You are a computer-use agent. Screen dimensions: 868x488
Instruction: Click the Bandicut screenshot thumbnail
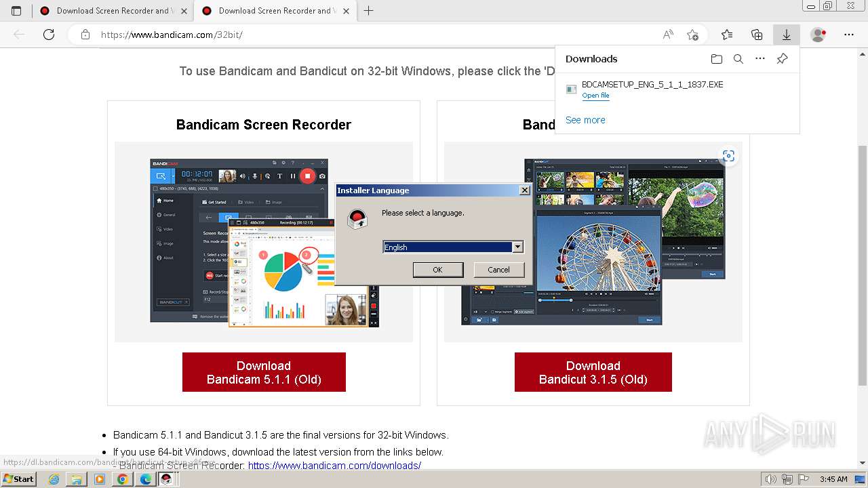pyautogui.click(x=593, y=242)
